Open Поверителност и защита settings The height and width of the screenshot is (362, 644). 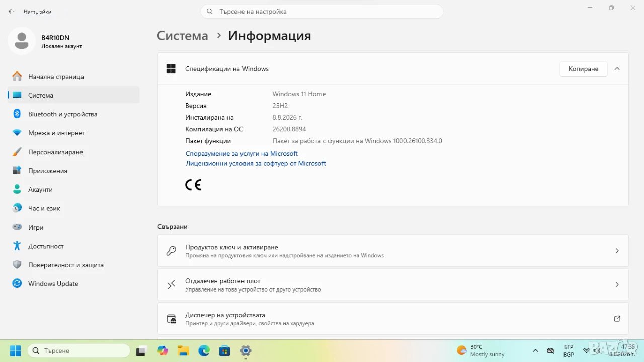coord(73,265)
